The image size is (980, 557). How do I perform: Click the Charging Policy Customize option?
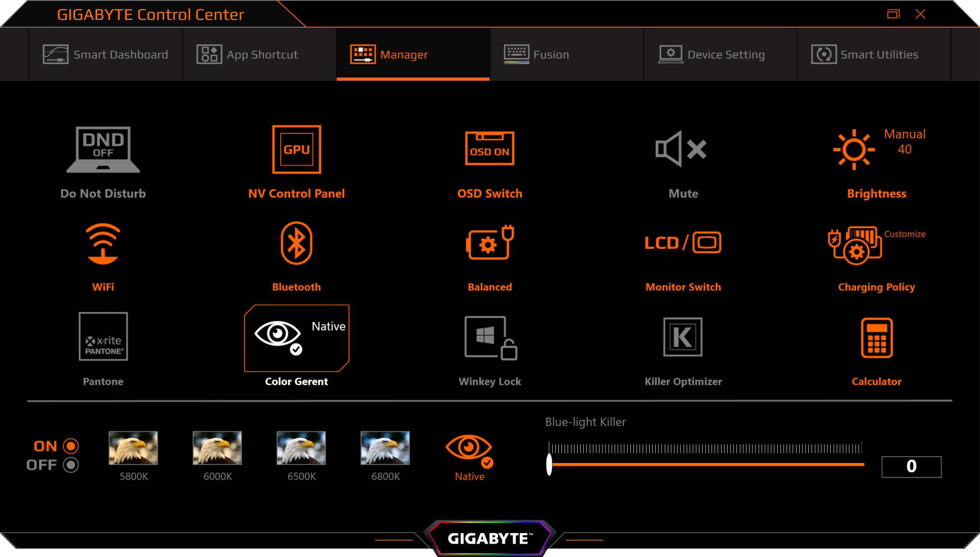pyautogui.click(x=905, y=234)
